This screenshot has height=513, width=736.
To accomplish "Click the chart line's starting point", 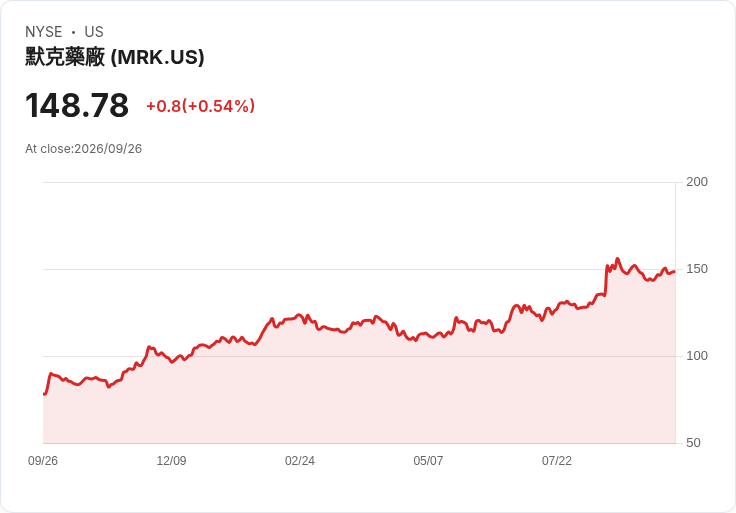I will (x=44, y=394).
